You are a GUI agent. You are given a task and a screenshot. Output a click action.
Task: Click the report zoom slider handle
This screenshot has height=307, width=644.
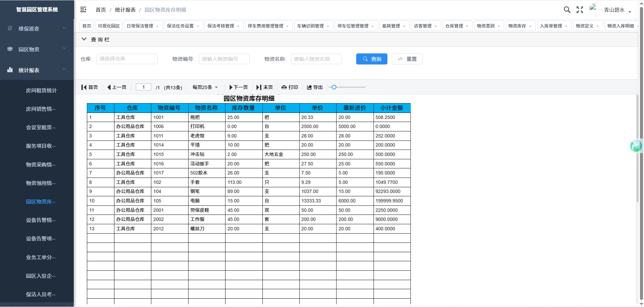[x=334, y=87]
